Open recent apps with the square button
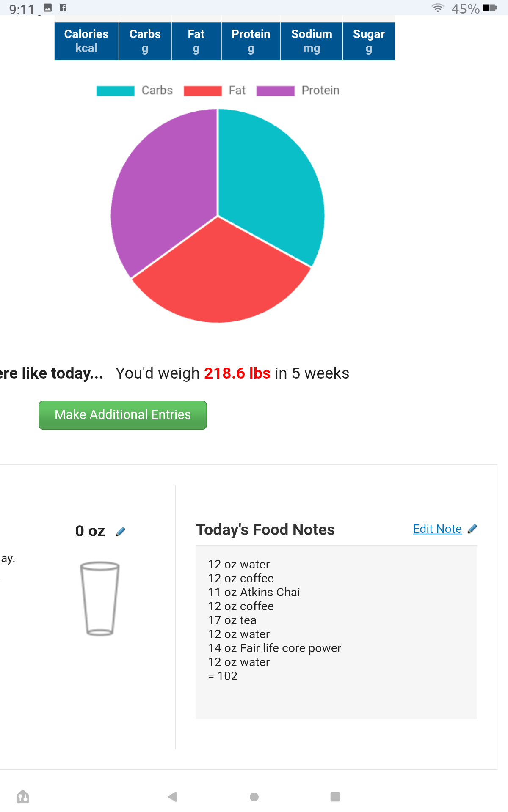 click(335, 797)
